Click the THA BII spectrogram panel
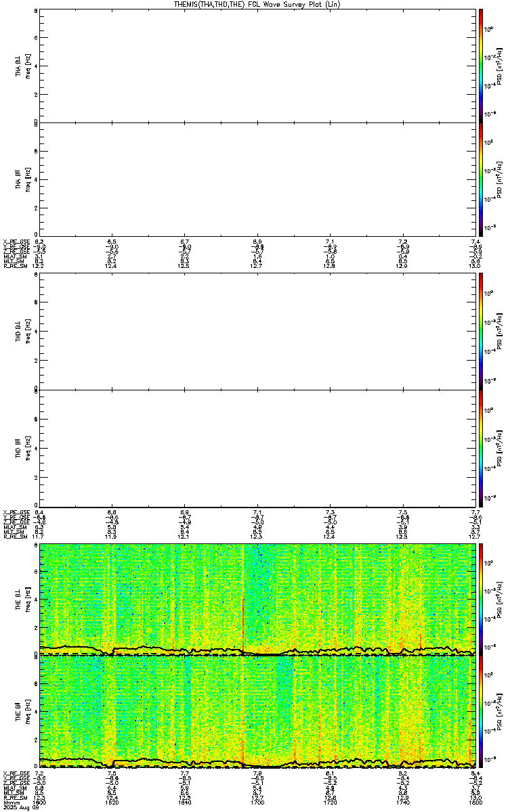 [257, 179]
